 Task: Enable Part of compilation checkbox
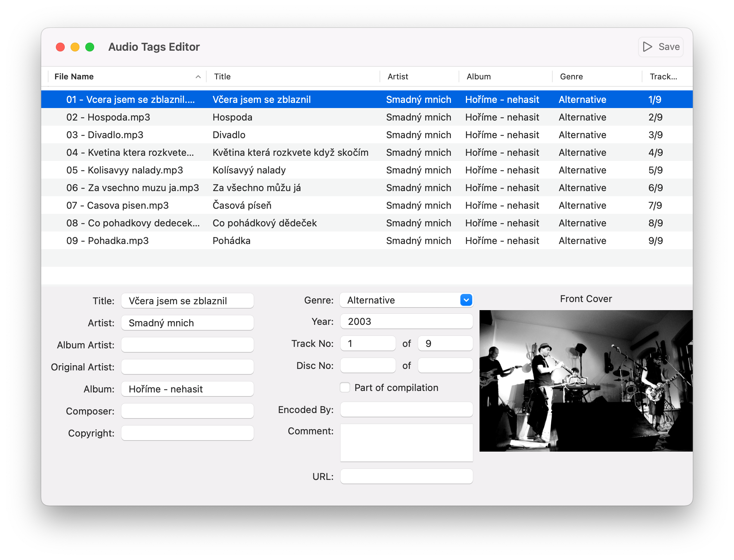click(x=345, y=387)
